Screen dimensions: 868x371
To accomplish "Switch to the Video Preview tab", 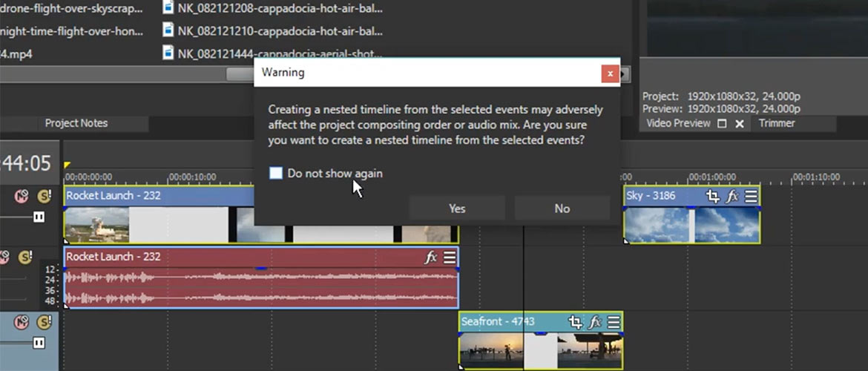I will [678, 123].
